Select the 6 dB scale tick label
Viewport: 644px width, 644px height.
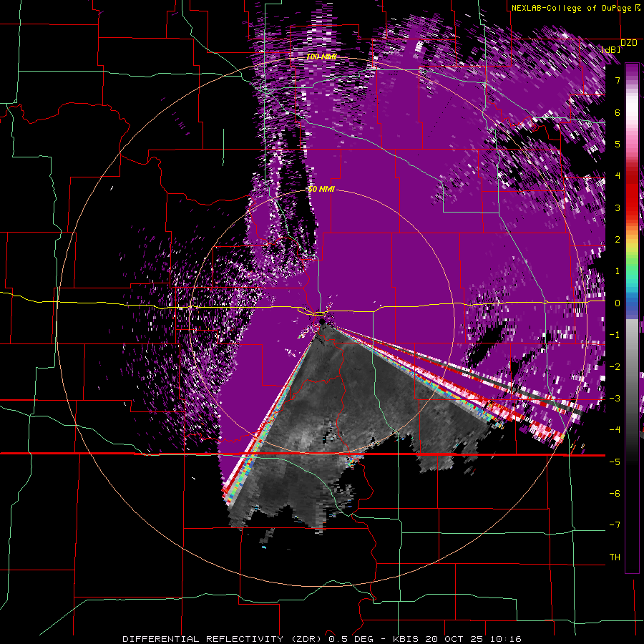coord(618,112)
